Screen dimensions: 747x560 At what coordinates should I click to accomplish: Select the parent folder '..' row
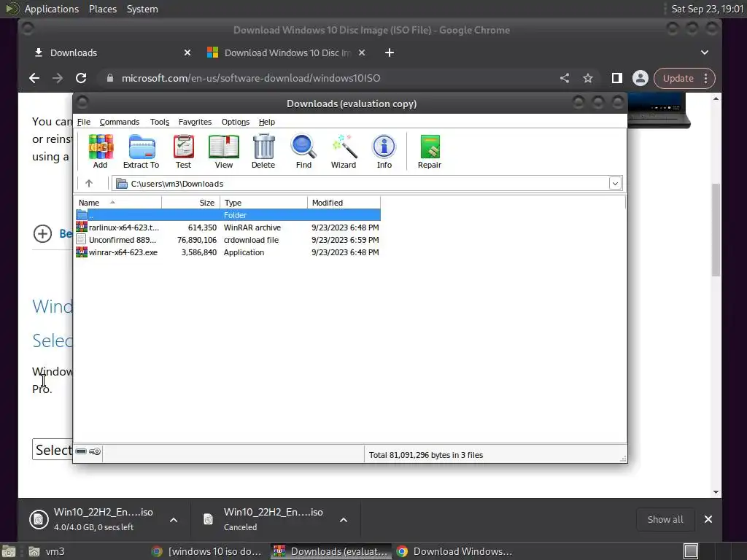pos(228,215)
